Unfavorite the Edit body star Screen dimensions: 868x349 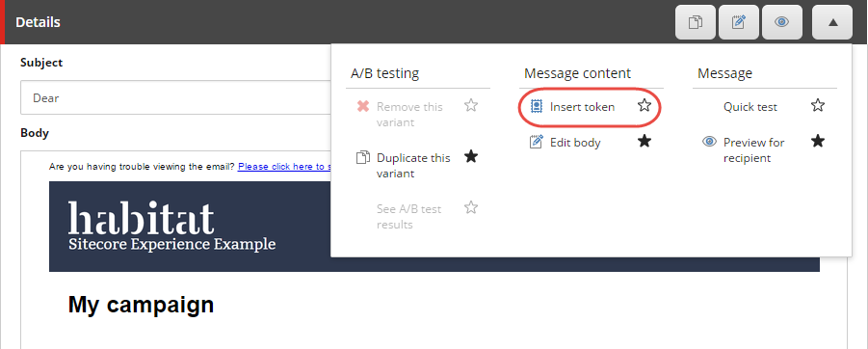coord(644,141)
